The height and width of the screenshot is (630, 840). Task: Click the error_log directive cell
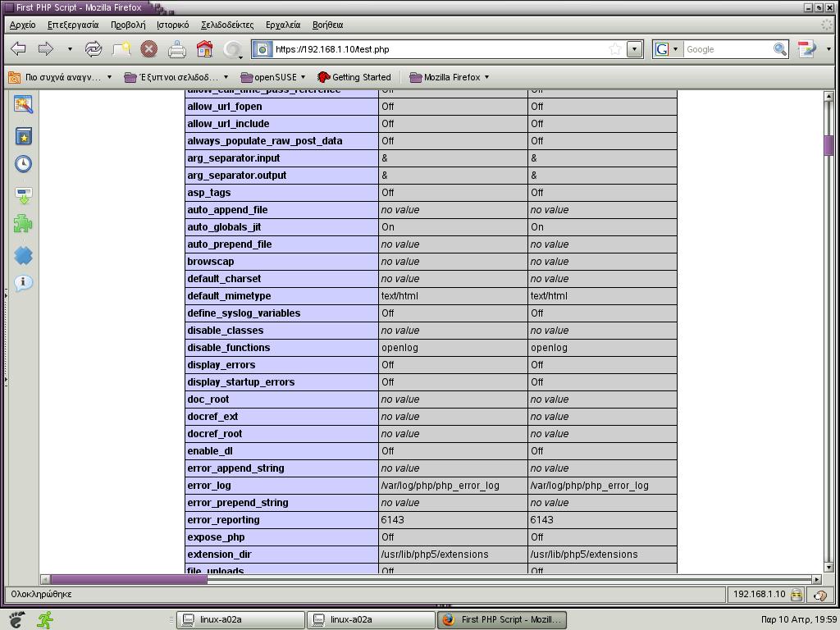(x=282, y=486)
